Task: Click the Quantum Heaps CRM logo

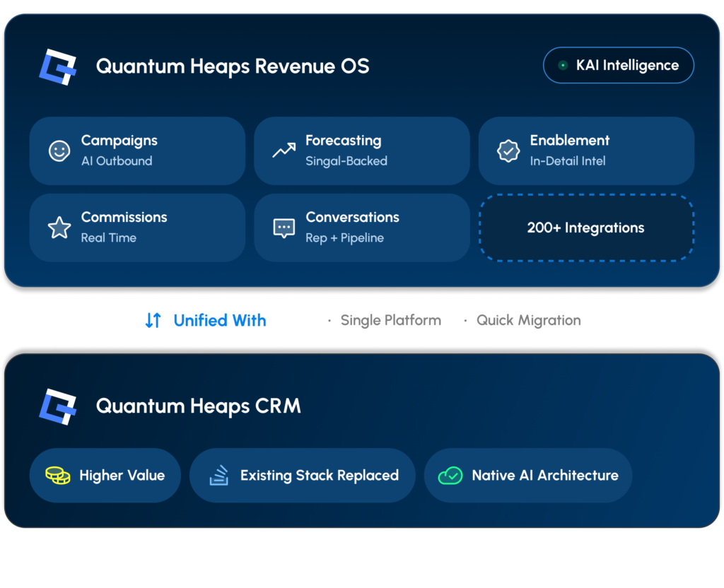Action: (57, 407)
